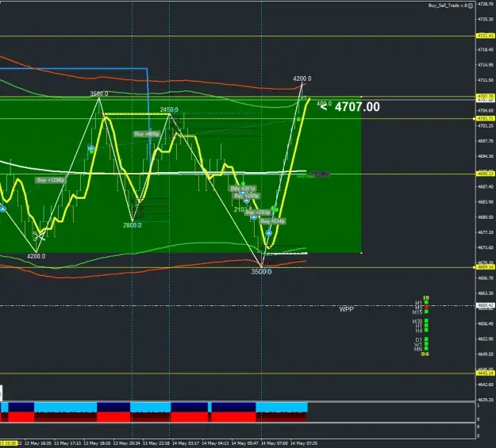
Task: Click the yellow 4721.43 price tag on axis
Action: pyautogui.click(x=486, y=36)
